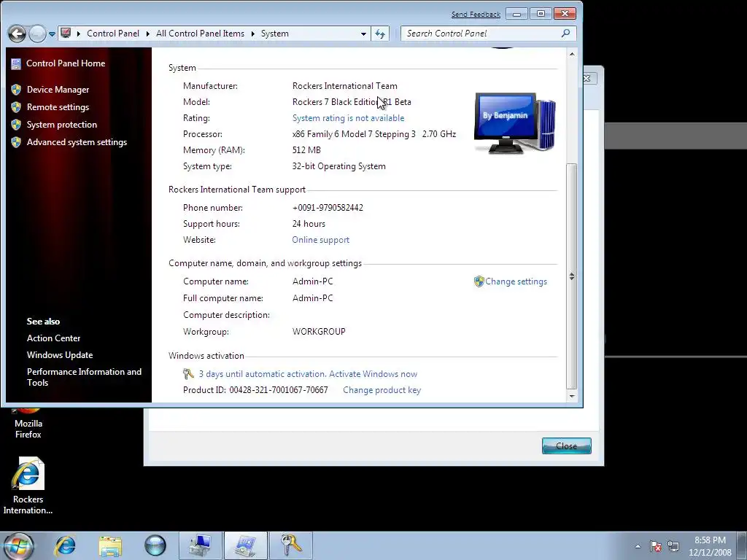Open Performance Information and Tools
747x560 pixels.
(85, 377)
